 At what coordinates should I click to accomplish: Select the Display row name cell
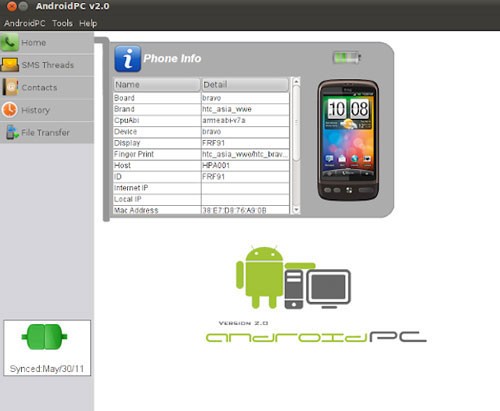[x=157, y=143]
